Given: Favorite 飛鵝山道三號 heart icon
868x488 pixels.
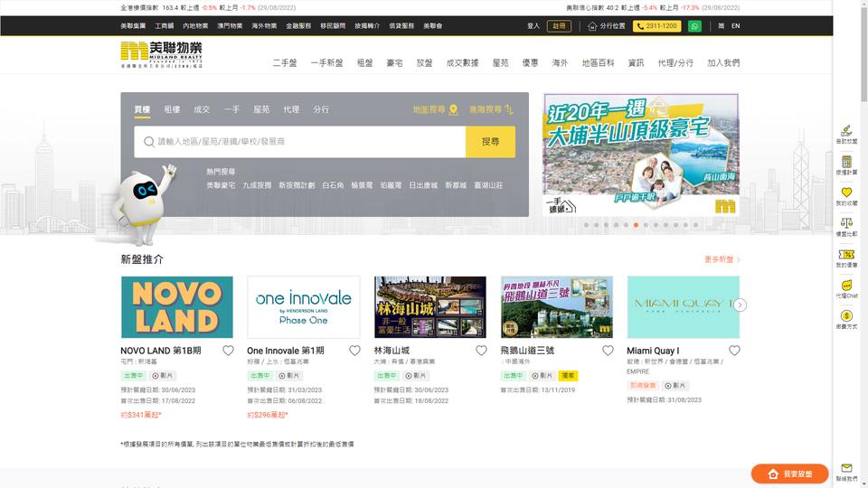Looking at the screenshot, I should pos(608,351).
